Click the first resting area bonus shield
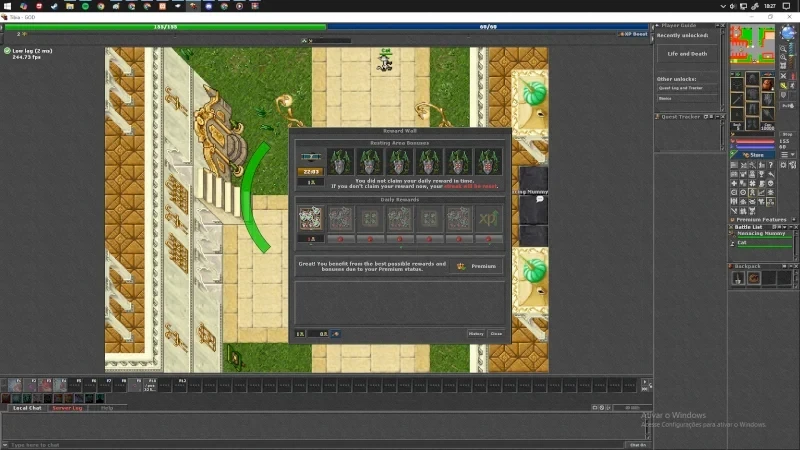 [340, 162]
